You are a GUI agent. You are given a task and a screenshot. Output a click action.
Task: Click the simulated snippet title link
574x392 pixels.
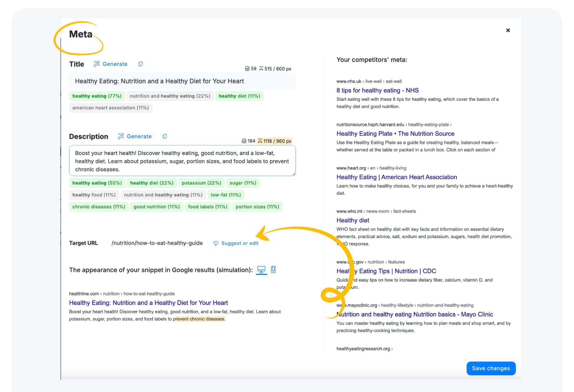[148, 303]
